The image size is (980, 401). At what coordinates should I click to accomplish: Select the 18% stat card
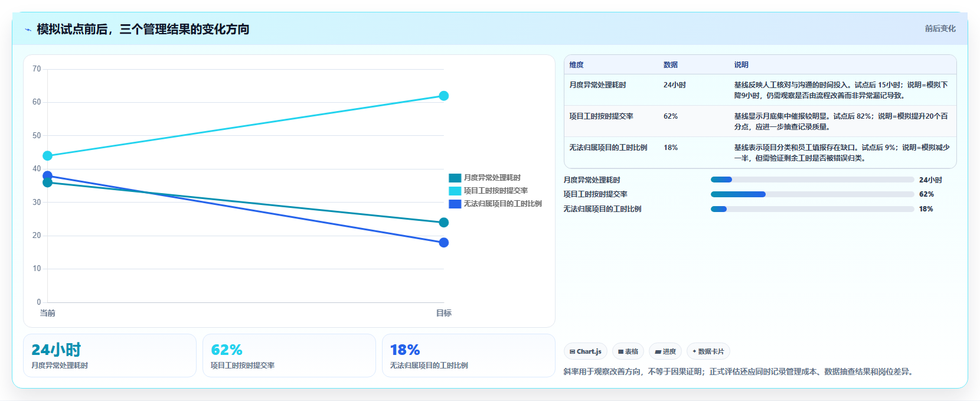point(469,356)
